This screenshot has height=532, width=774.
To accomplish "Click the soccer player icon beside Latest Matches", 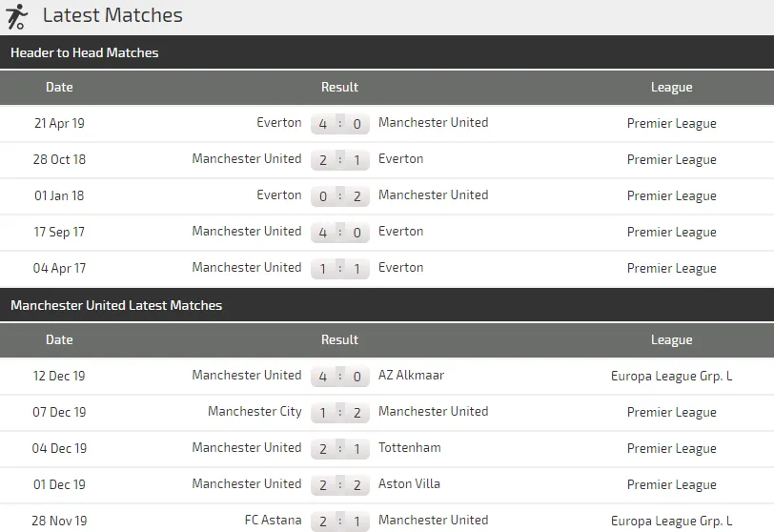I will (x=16, y=16).
